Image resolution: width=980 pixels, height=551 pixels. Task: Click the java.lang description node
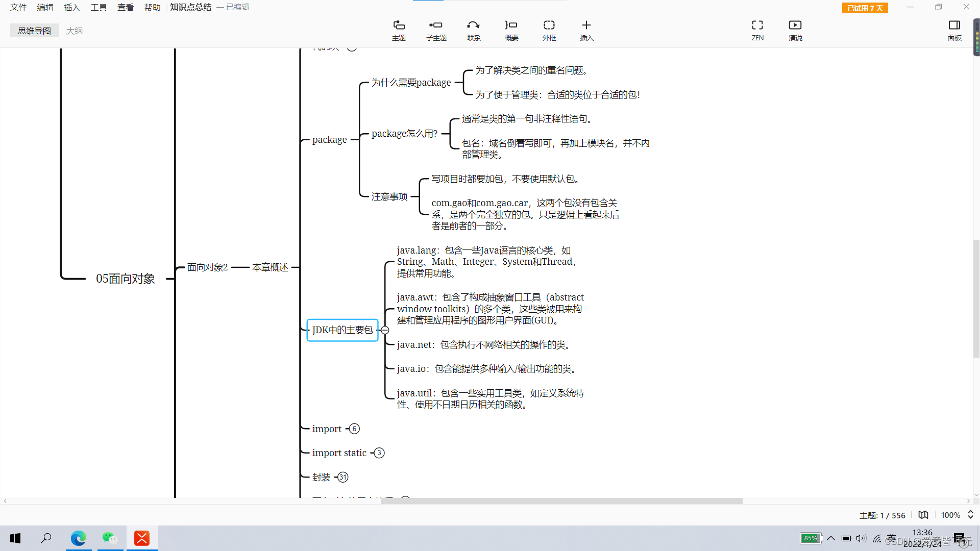coord(487,262)
